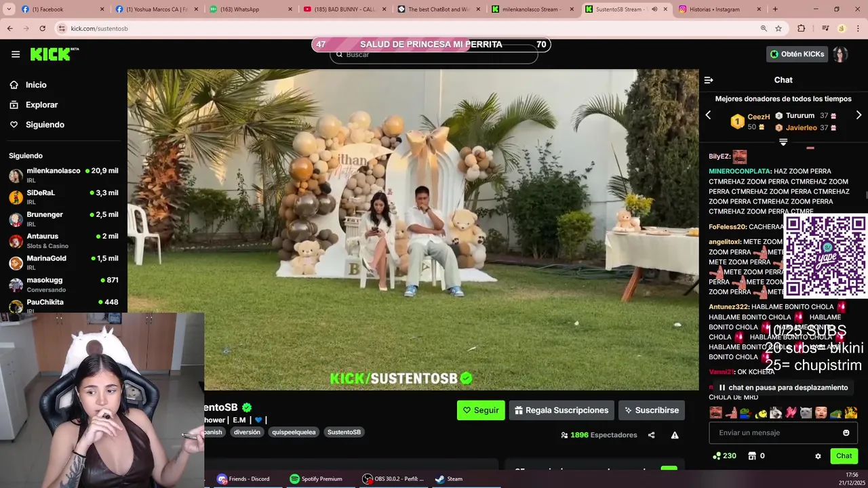
Task: Open PauChikita channel in following list
Action: pos(64,304)
